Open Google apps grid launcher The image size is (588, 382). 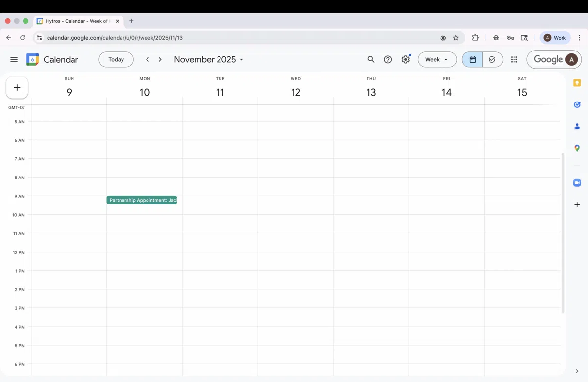coord(514,59)
